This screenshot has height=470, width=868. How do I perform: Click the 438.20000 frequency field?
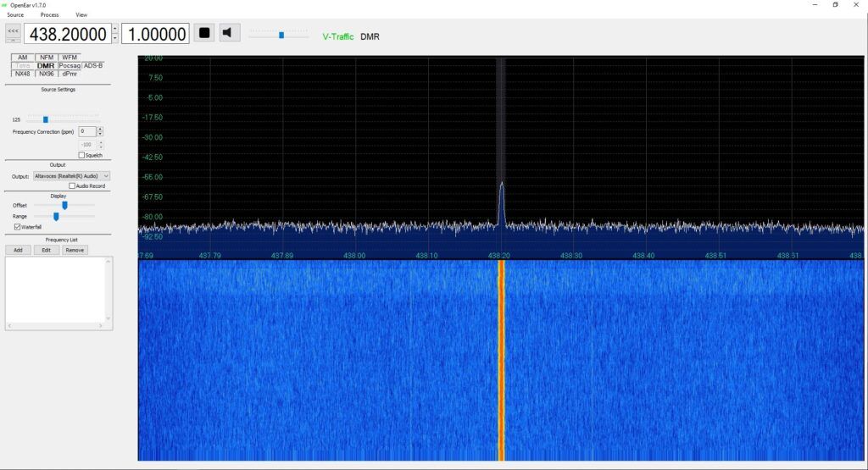(x=68, y=34)
